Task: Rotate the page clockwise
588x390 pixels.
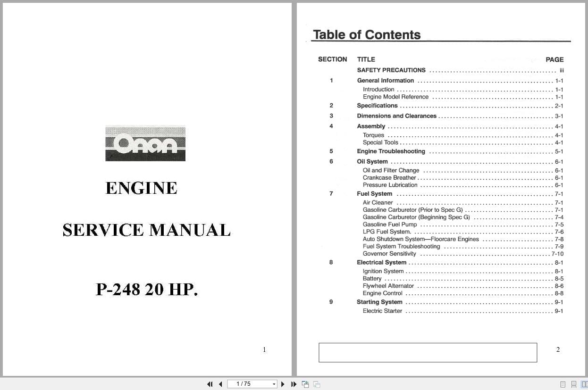Action: (x=316, y=384)
